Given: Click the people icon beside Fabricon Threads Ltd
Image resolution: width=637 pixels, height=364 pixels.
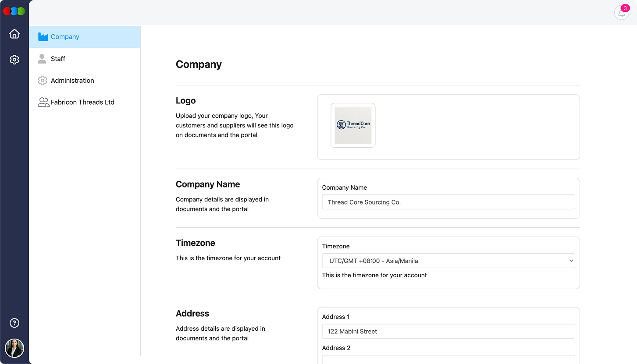Looking at the screenshot, I should [x=43, y=102].
